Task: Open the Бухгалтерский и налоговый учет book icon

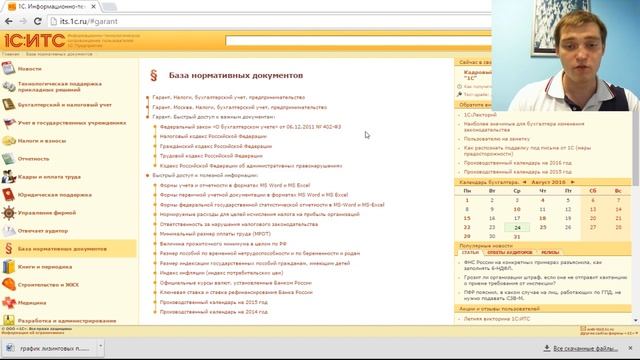Action: point(8,104)
